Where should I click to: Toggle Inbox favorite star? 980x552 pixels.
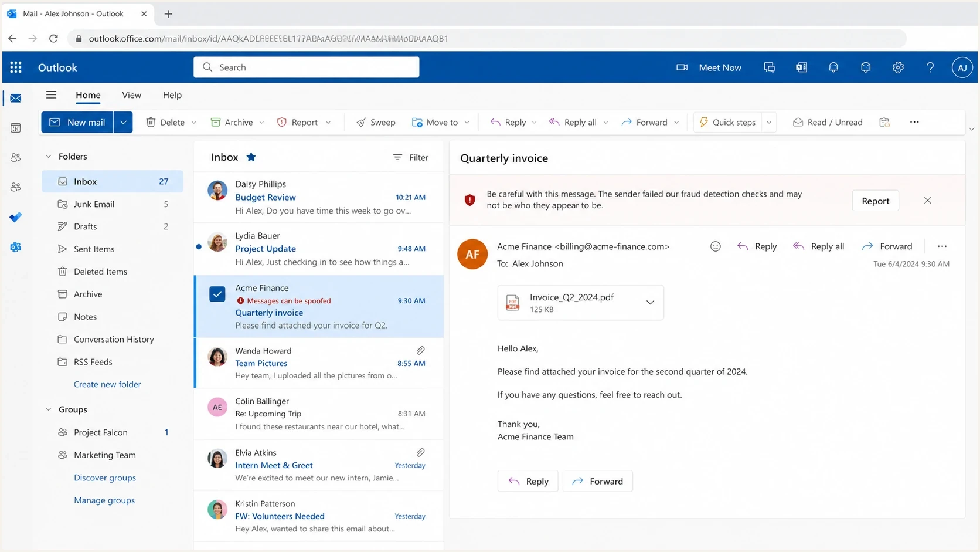click(x=251, y=157)
